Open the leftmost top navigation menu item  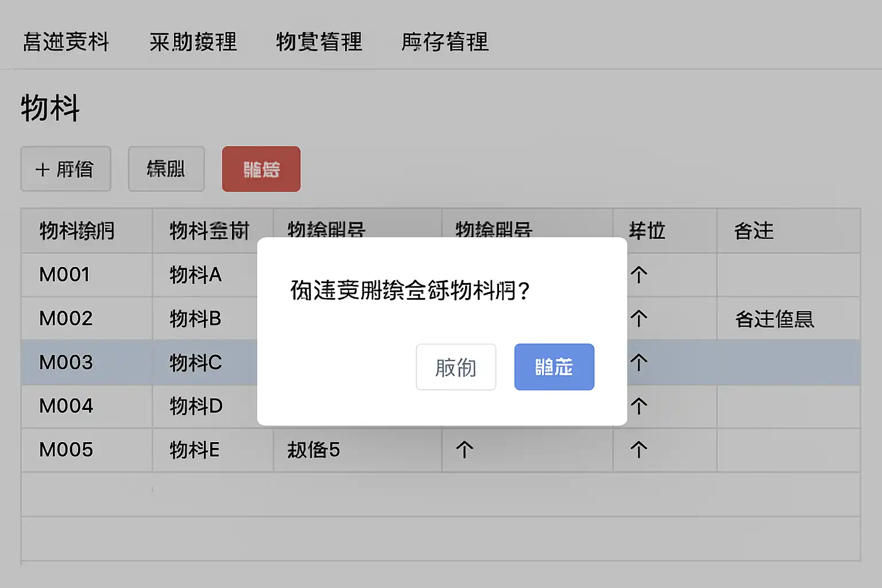(x=66, y=42)
